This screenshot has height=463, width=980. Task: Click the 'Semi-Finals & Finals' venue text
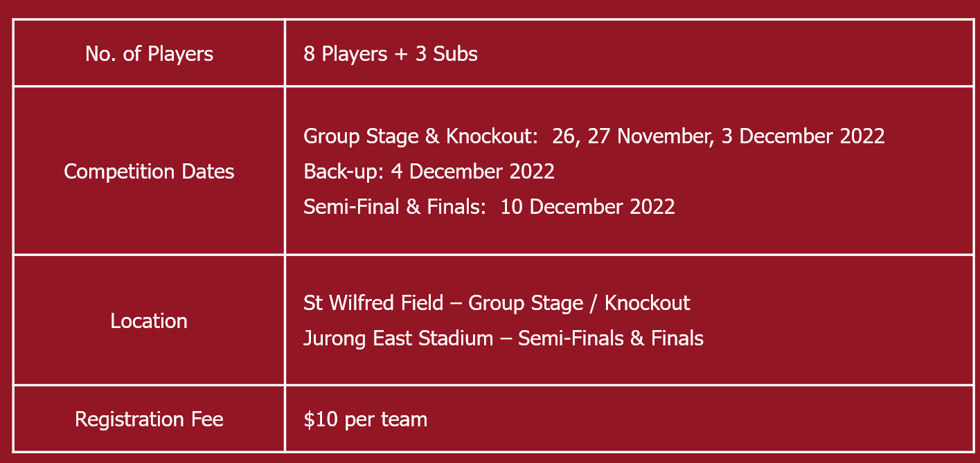pyautogui.click(x=611, y=338)
